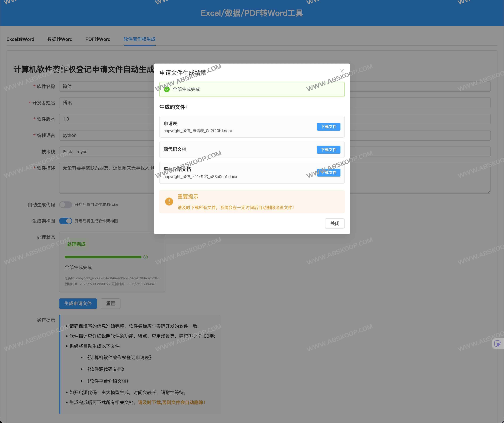Click the 生成申请文件 button
Viewport: 504px width, 423px height.
tap(78, 303)
